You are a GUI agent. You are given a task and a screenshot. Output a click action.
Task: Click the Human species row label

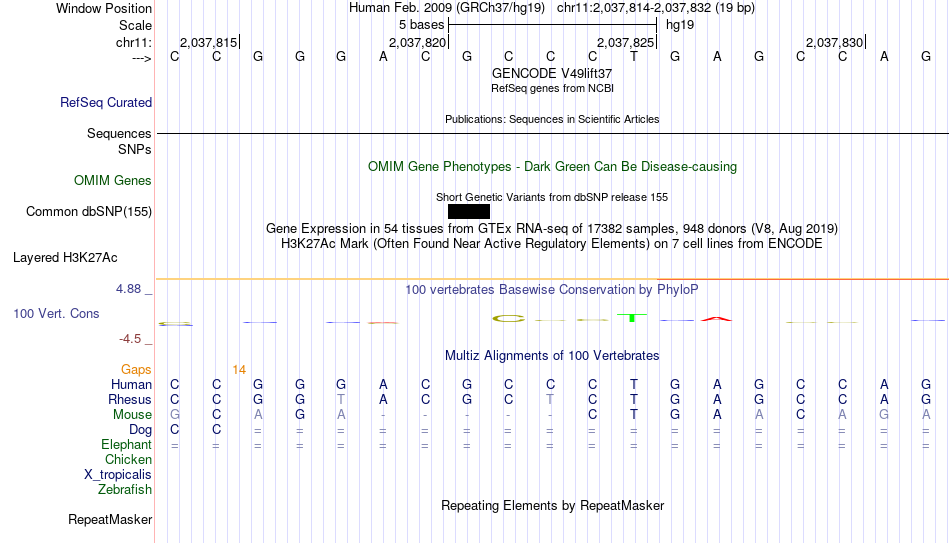[131, 385]
